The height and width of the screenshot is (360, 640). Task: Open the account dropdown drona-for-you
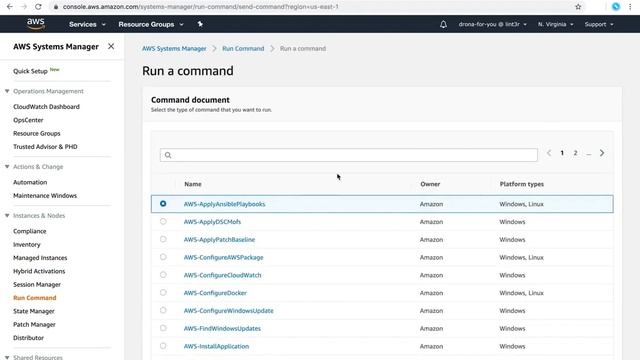tap(492, 24)
